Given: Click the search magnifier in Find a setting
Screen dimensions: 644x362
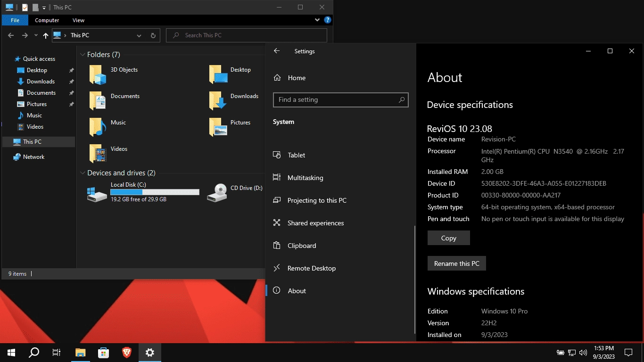Looking at the screenshot, I should pyautogui.click(x=402, y=99).
